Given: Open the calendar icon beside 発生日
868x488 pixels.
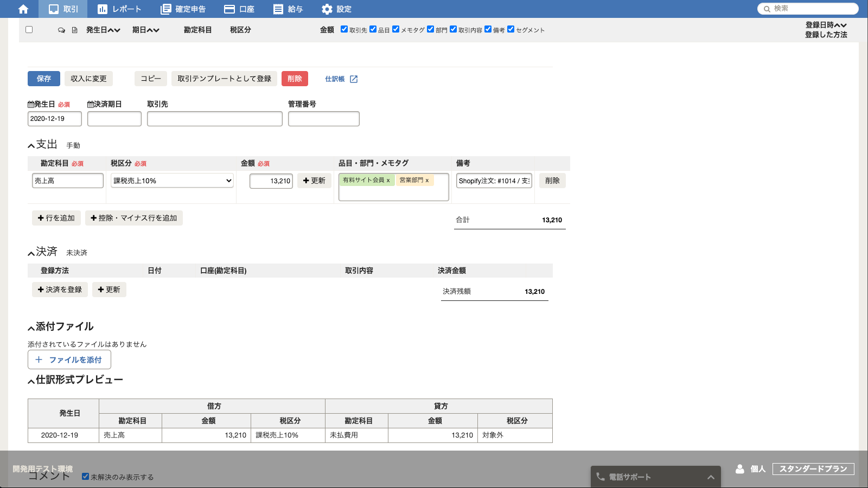Looking at the screenshot, I should click(30, 104).
